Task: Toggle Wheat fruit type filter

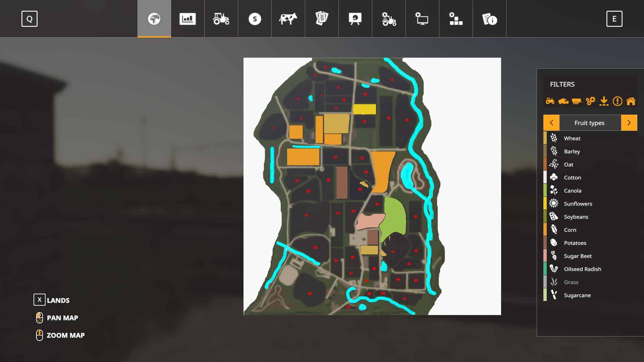Action: point(572,138)
